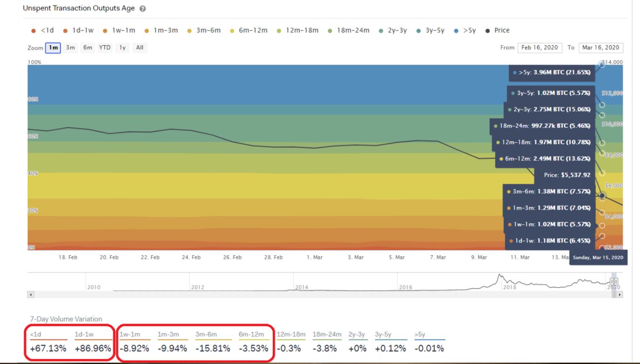This screenshot has height=364, width=640.
Task: Click the 7-Day Volume Variation heading
Action: pyautogui.click(x=66, y=319)
